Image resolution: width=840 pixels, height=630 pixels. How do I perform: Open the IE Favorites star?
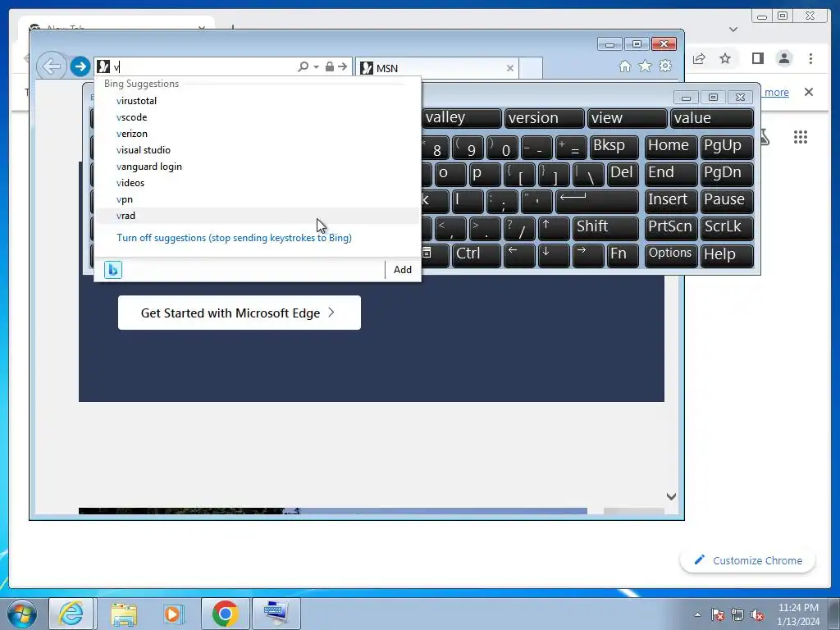click(x=645, y=66)
